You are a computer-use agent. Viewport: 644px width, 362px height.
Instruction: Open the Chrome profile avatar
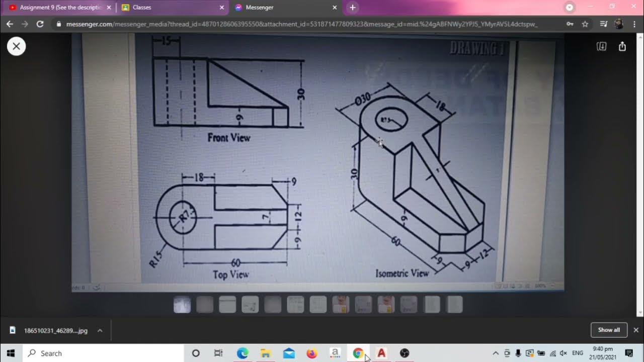(x=619, y=24)
